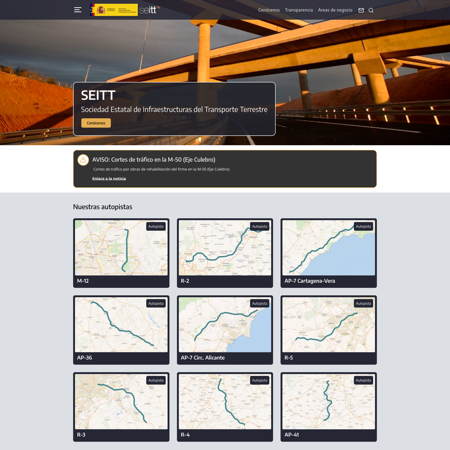Click the warning triangle icon in the aviso
450x450 pixels.
point(83,160)
